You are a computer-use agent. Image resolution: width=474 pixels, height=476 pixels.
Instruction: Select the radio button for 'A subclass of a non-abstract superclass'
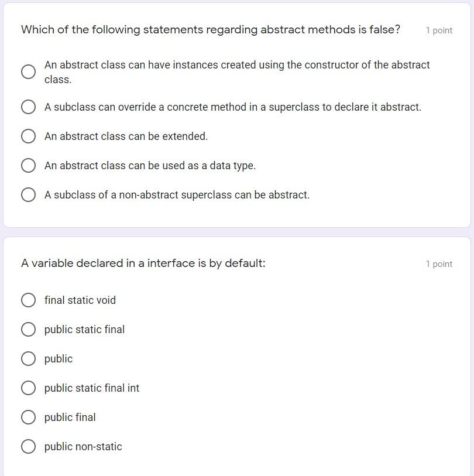pos(28,195)
